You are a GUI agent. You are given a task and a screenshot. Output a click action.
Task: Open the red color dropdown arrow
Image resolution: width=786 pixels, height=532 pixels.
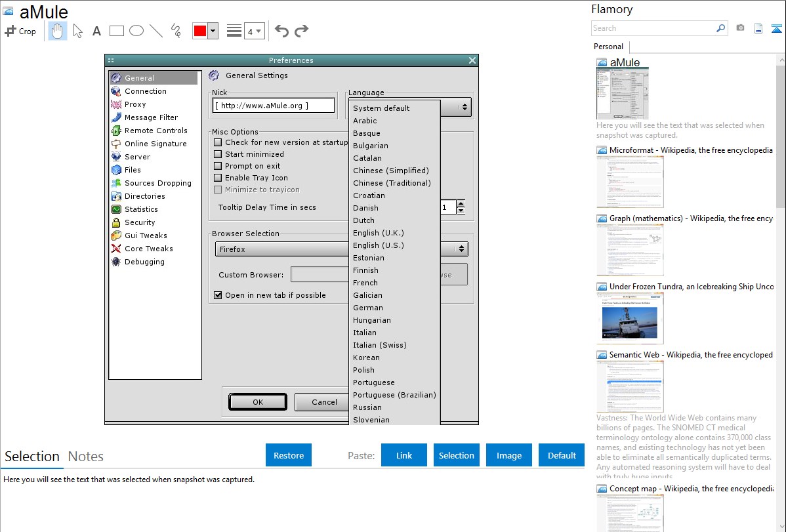click(x=213, y=31)
